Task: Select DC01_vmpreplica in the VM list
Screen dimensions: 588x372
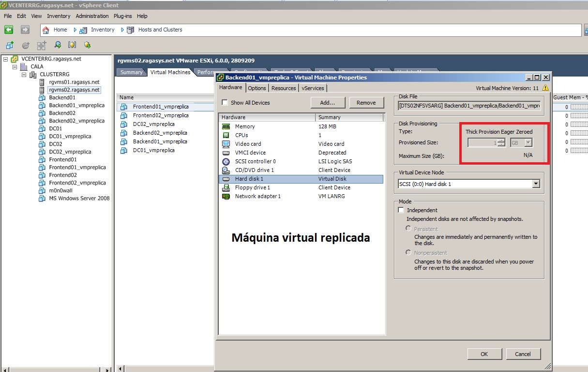Action: (154, 150)
